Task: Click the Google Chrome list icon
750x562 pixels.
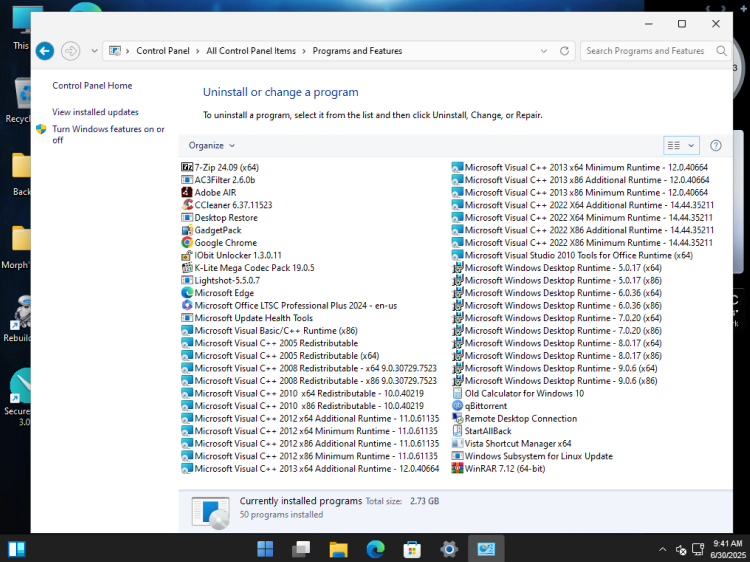Action: (x=187, y=242)
